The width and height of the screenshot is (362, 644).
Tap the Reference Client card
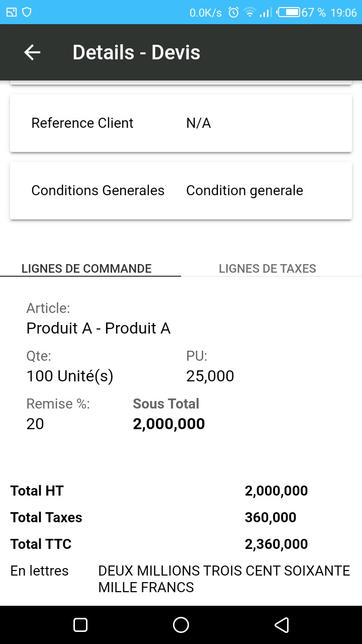click(x=181, y=123)
